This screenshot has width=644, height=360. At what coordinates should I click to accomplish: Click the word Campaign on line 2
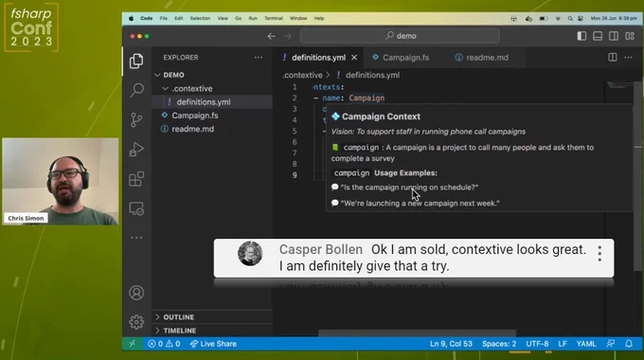(x=367, y=99)
